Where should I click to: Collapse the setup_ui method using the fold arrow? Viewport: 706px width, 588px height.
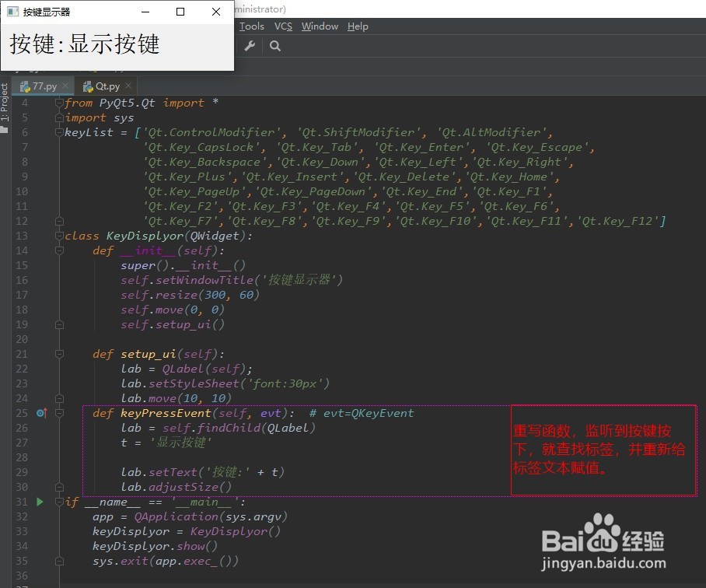[59, 354]
